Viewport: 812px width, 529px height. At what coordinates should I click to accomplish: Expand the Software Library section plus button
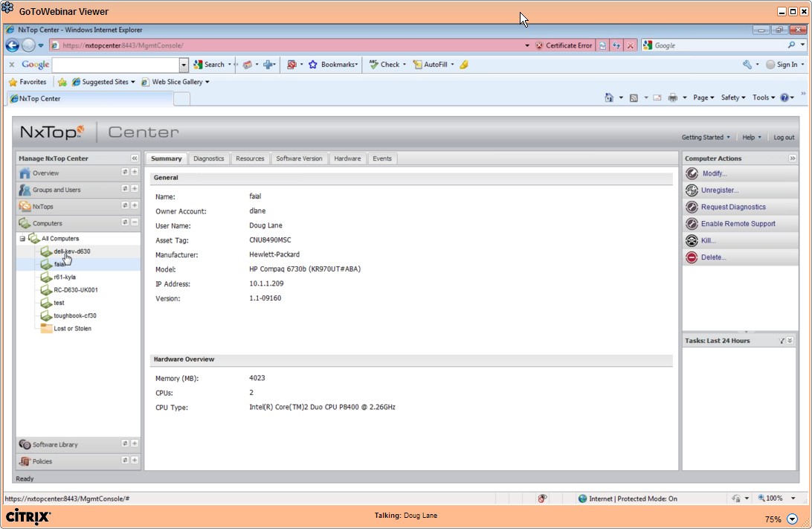pos(134,443)
